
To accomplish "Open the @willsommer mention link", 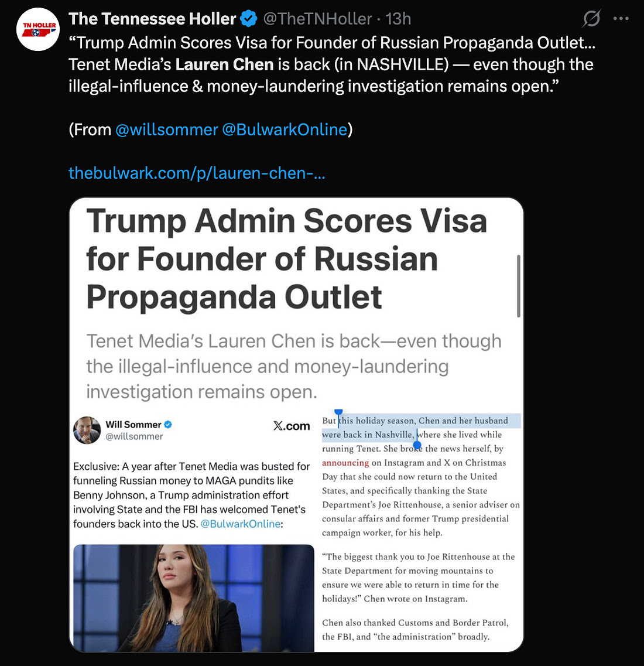I will tap(166, 129).
